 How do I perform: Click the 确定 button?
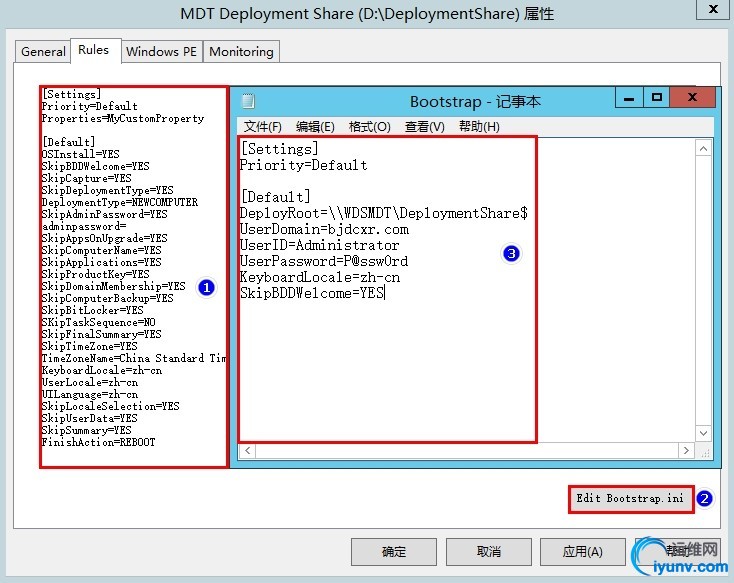(x=394, y=552)
